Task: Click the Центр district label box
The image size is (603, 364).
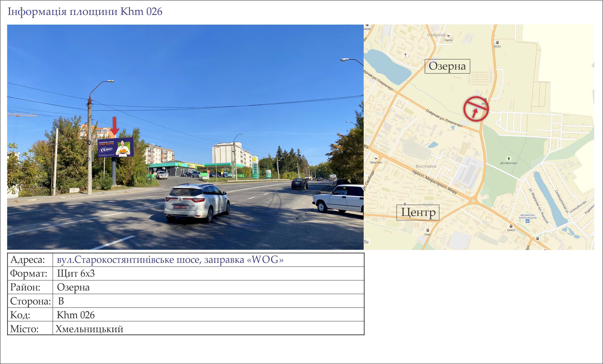Action: [x=418, y=212]
